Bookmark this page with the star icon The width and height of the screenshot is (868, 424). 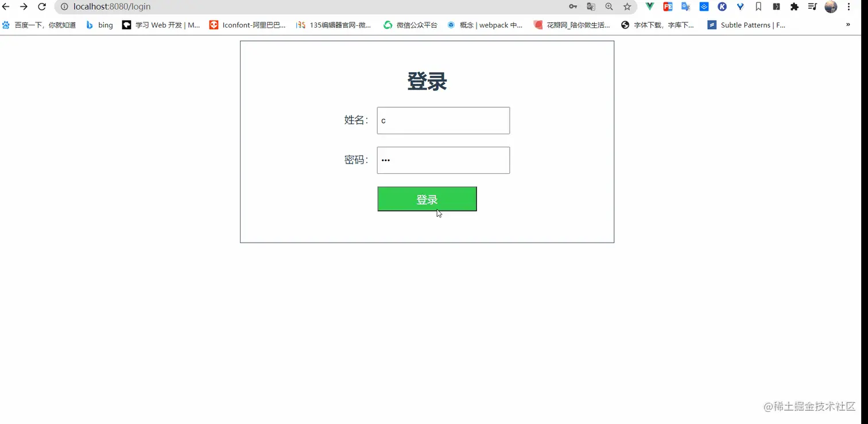tap(627, 7)
